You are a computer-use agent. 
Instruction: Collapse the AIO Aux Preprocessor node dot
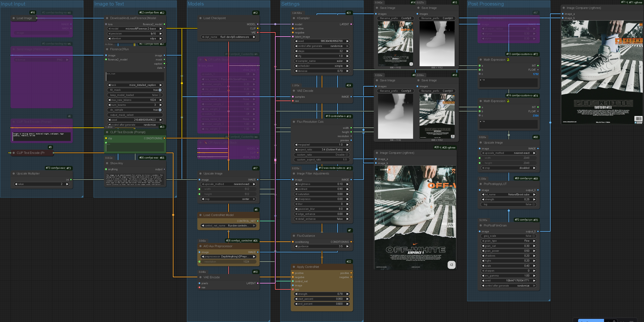[x=200, y=246]
